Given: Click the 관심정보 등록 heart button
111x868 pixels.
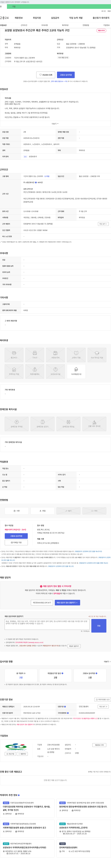Looking at the screenshot, I should coord(46,75).
